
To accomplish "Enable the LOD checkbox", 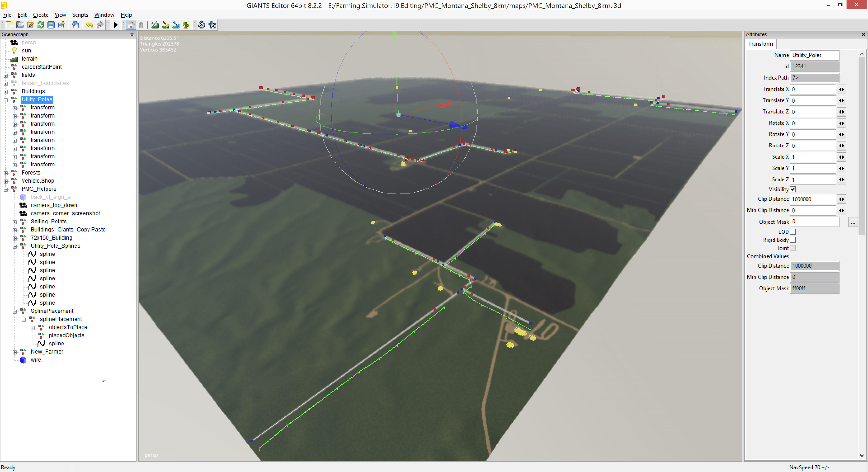I will [793, 232].
